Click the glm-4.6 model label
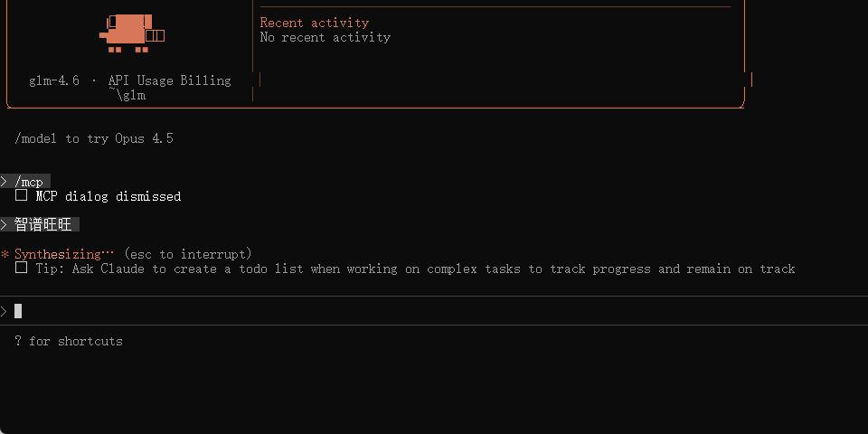Screen dimensions: 868x434 pos(53,80)
